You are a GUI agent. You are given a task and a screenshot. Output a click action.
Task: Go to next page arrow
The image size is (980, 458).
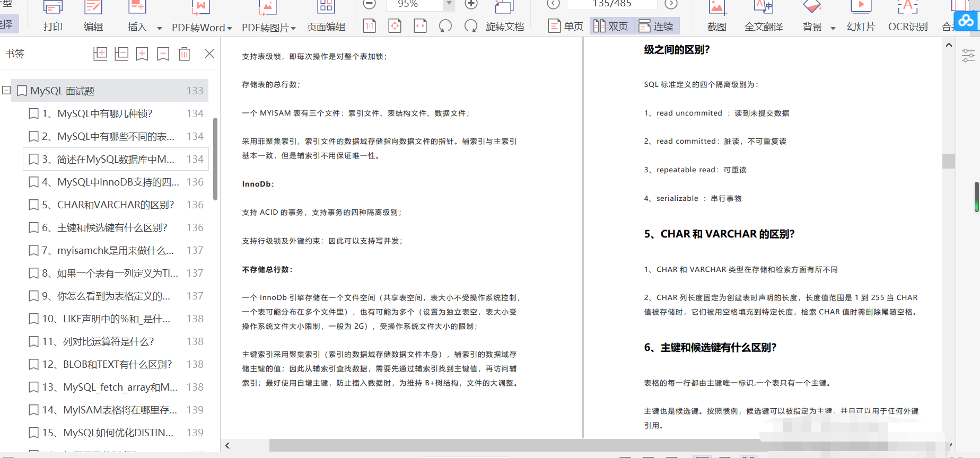point(671,4)
